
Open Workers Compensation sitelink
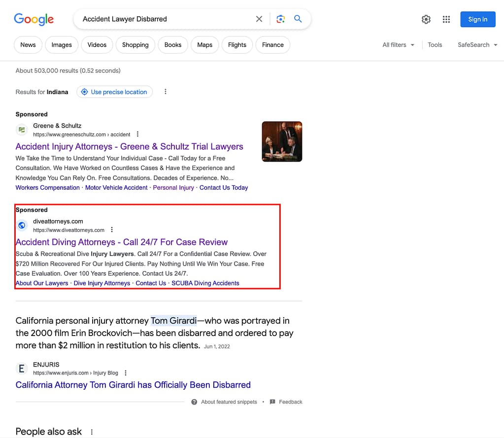48,188
